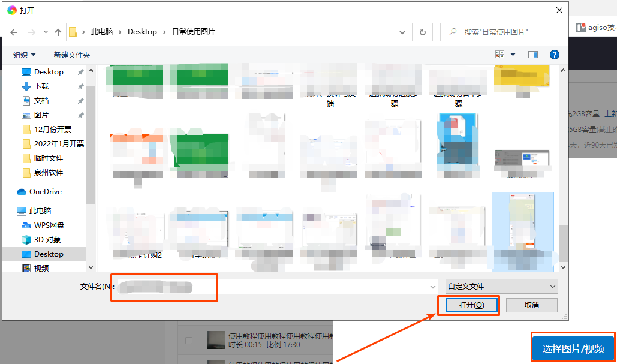This screenshot has height=364, width=617.
Task: Select WPS网盘 in navigation pane
Action: [x=49, y=225]
